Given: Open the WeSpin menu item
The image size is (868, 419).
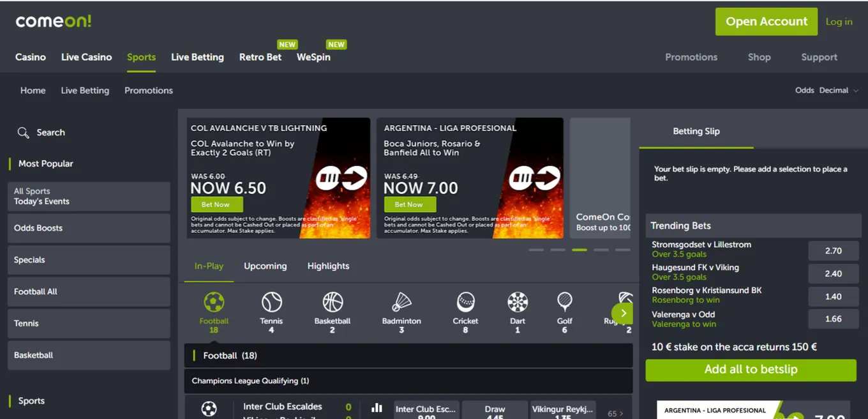Looking at the screenshot, I should click(x=313, y=57).
